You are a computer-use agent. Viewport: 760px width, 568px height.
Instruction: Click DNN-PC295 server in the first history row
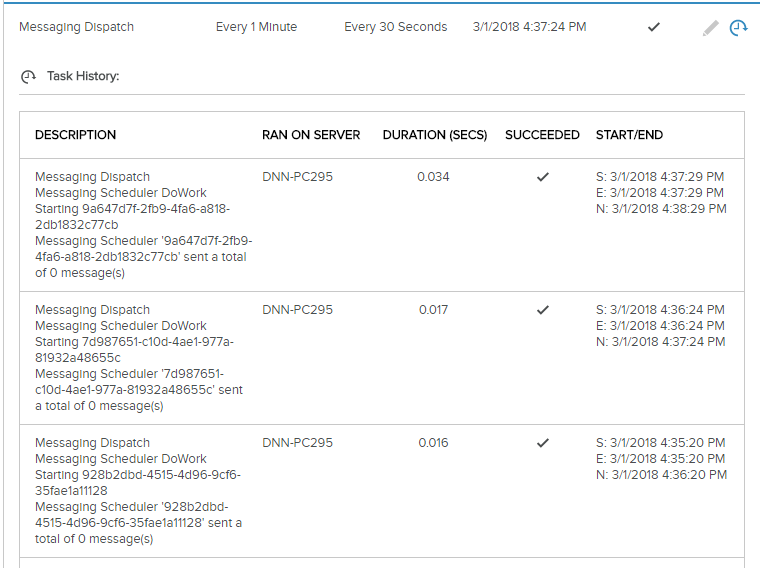coord(298,177)
